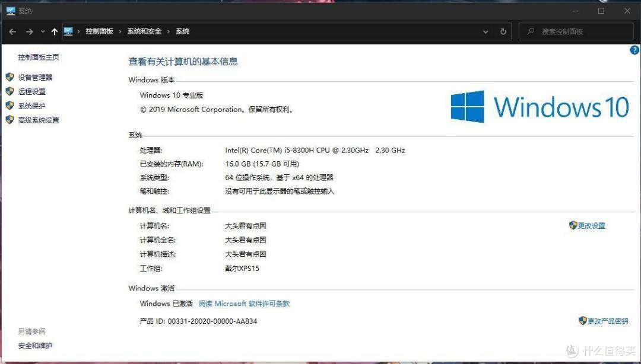Select 系统和安全 breadcrumb in address bar
Image resolution: width=641 pixels, height=364 pixels.
click(144, 31)
